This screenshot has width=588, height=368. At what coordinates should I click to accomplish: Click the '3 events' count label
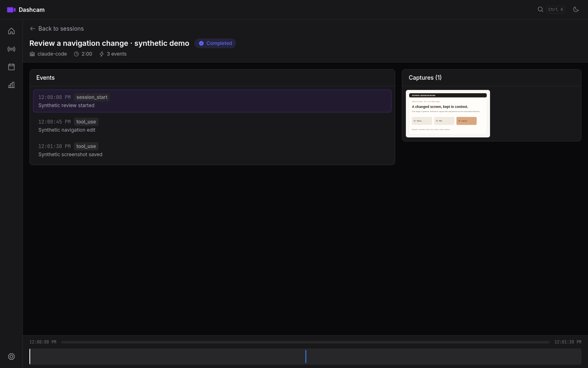click(117, 54)
